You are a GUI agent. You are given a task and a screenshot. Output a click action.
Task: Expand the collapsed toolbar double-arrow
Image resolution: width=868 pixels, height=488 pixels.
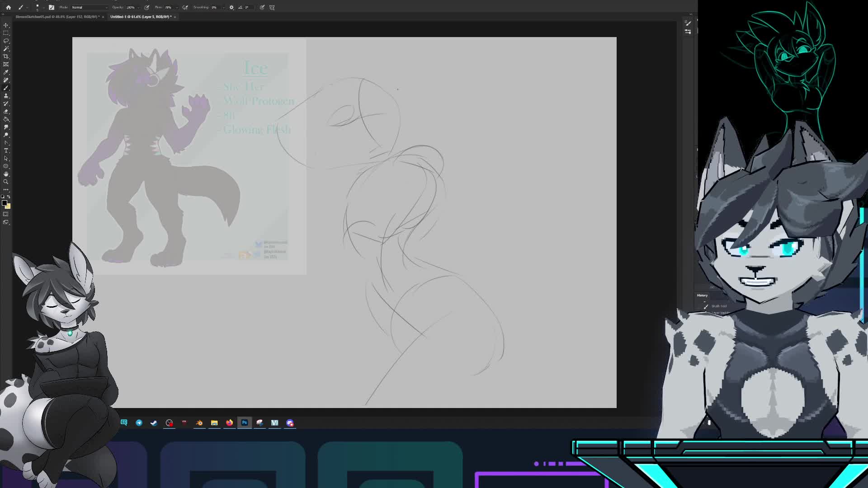tap(3, 14)
